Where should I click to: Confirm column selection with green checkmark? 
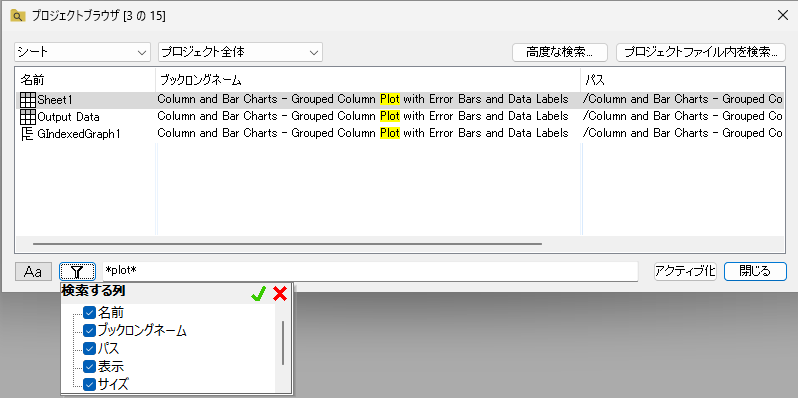pyautogui.click(x=259, y=294)
